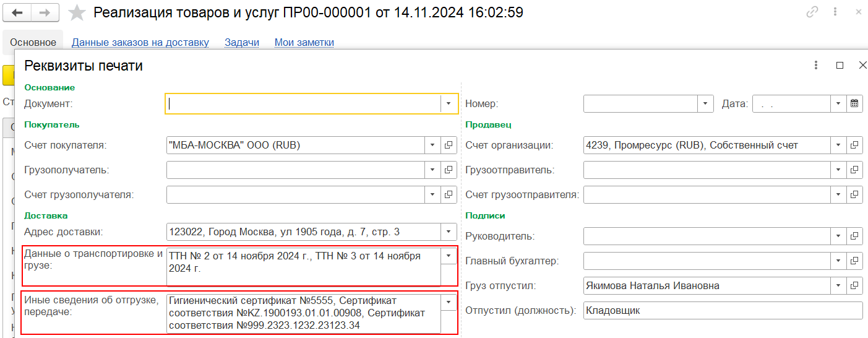This screenshot has height=338, width=868.
Task: Open the calendar picker for Дата
Action: coord(854,104)
